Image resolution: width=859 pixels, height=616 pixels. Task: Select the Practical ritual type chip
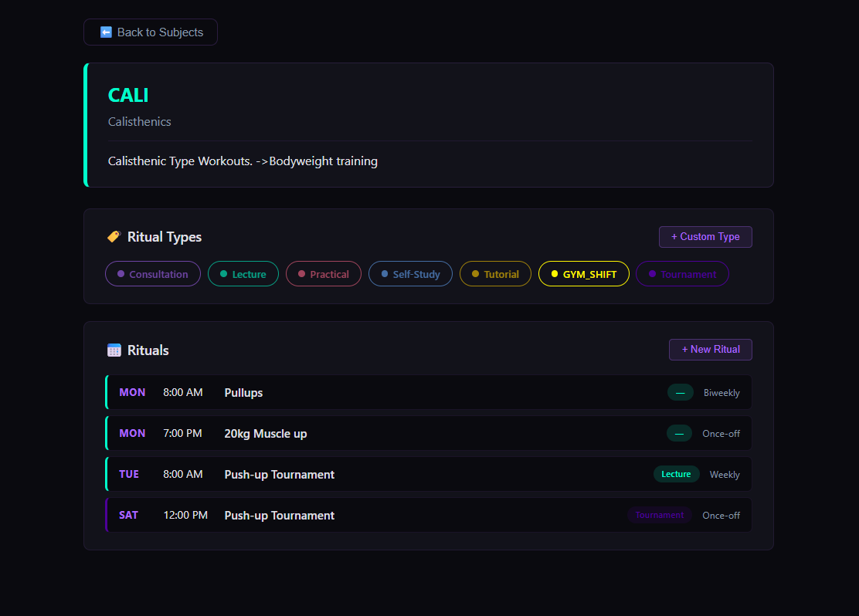coord(324,274)
